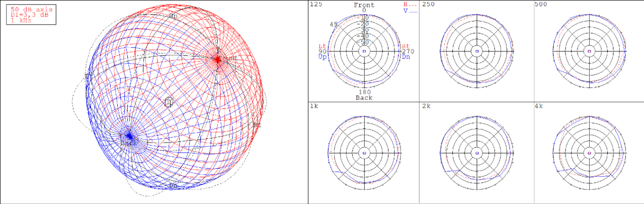The width and height of the screenshot is (644, 204).
Task: Click the red 'Lt' label on 125 plot
Action: pos(322,46)
